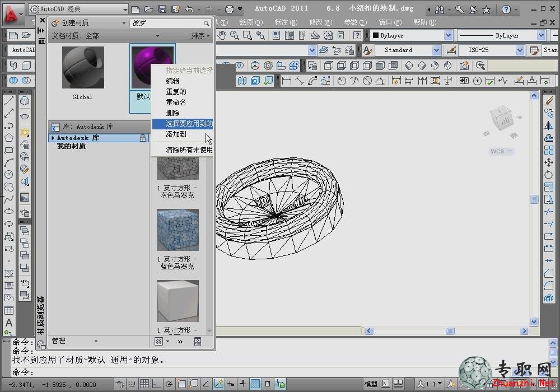Select the Rectangle draw tool
This screenshot has height=392, width=560.
tap(9, 150)
